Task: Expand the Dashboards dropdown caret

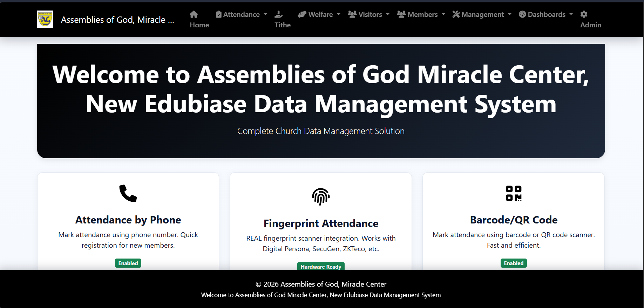Action: click(571, 14)
